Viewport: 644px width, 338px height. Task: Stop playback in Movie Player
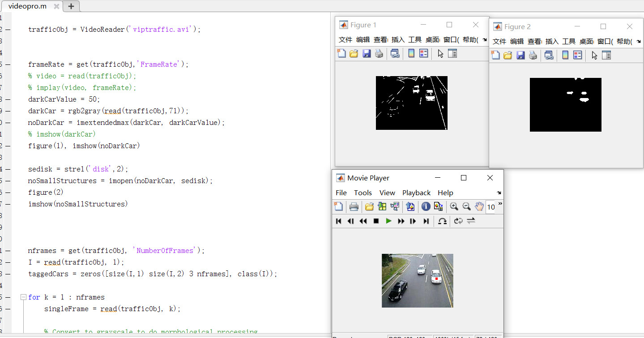tap(376, 221)
